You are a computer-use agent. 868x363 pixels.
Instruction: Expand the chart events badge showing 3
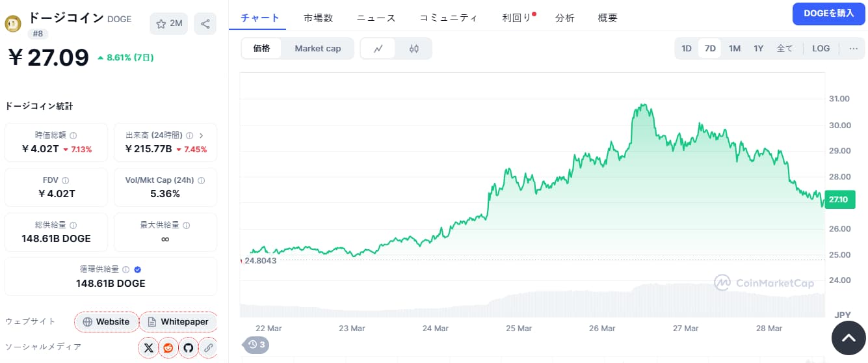256,345
